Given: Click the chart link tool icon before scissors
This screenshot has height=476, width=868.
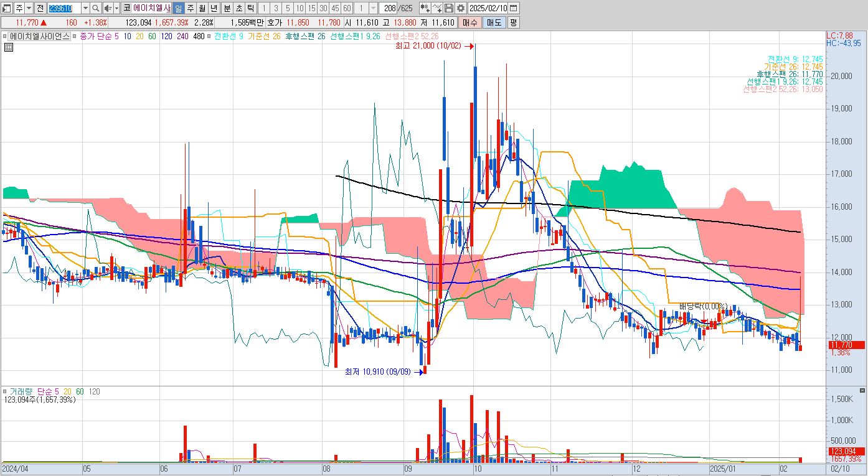Looking at the screenshot, I should (425, 8).
